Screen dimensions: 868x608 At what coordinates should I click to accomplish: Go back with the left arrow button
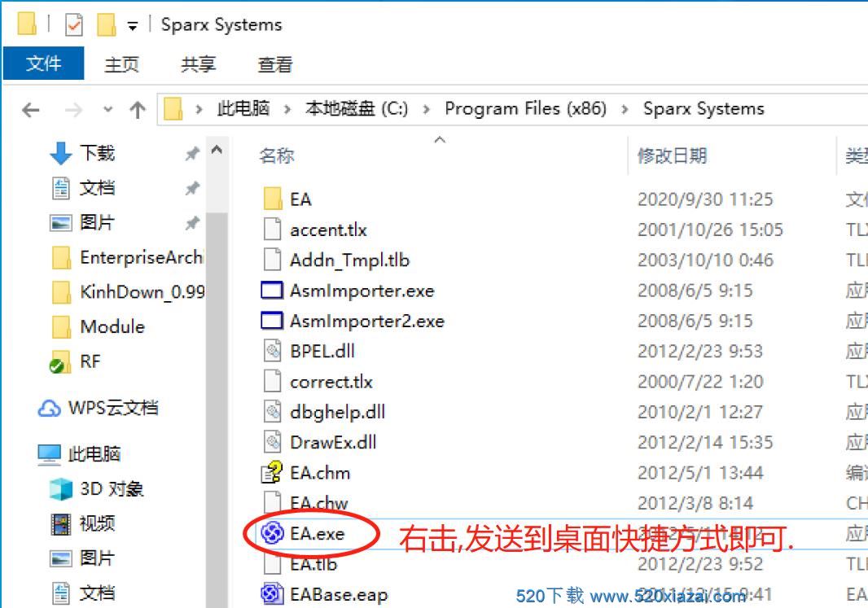(31, 110)
